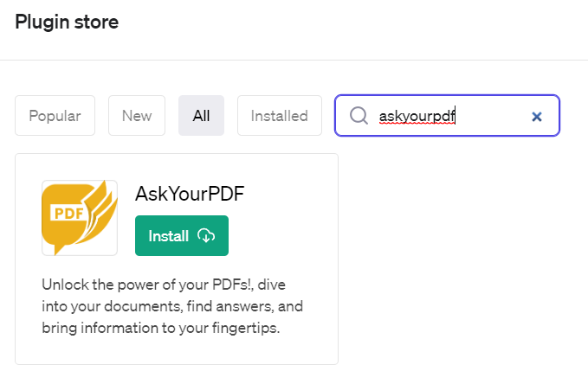Click the feather wing part of the logo
The image size is (588, 384).
[x=98, y=208]
